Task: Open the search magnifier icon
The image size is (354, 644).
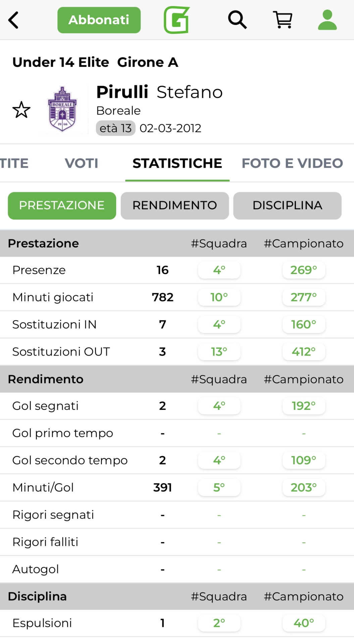Action: [237, 20]
